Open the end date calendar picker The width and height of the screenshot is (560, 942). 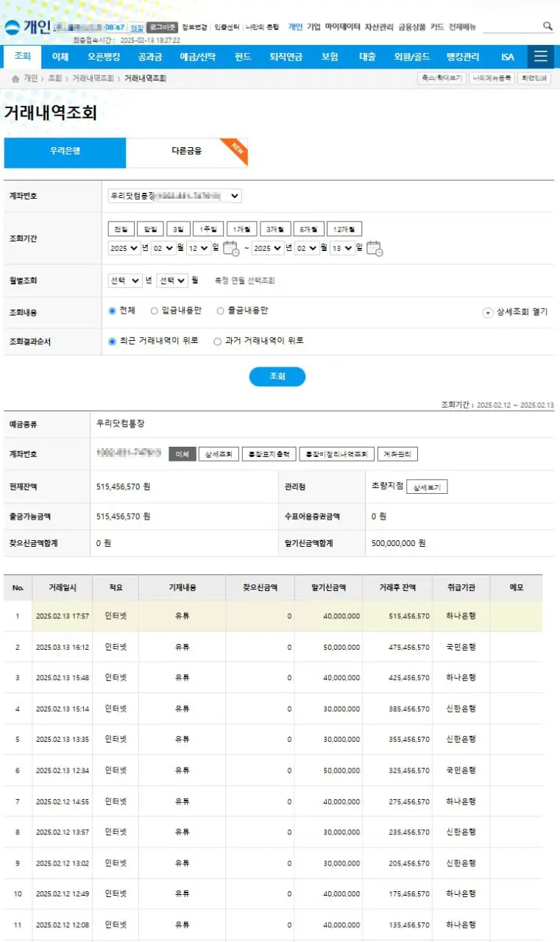click(374, 249)
